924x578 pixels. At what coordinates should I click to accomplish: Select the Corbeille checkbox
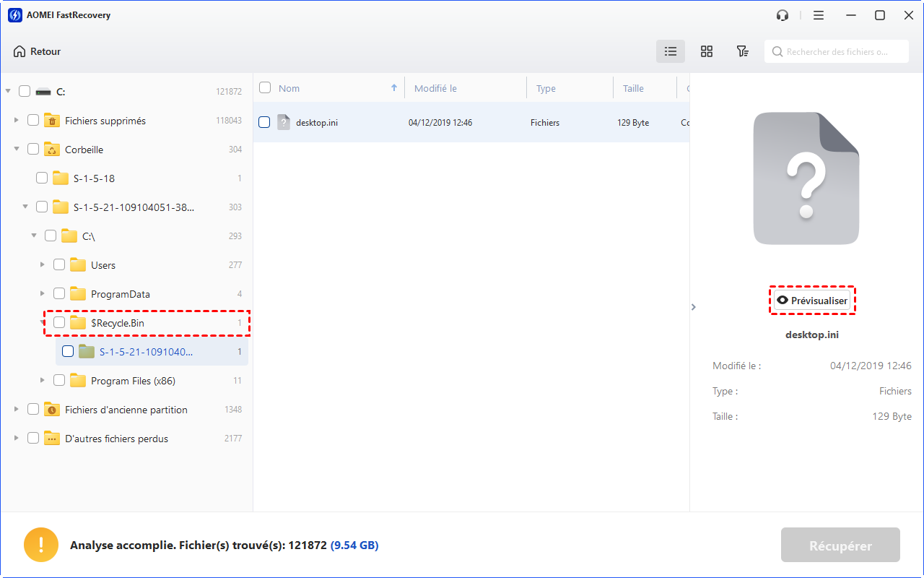(33, 150)
